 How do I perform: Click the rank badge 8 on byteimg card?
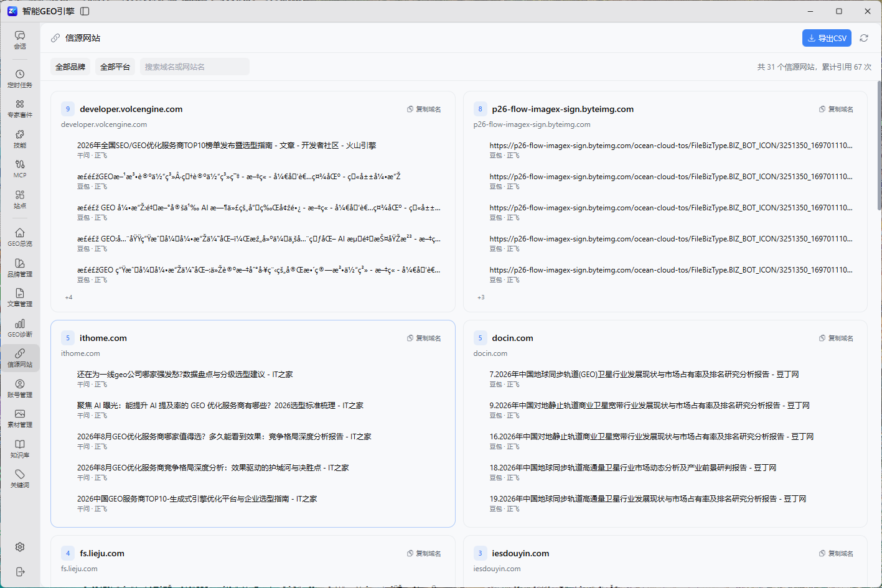[x=480, y=109]
